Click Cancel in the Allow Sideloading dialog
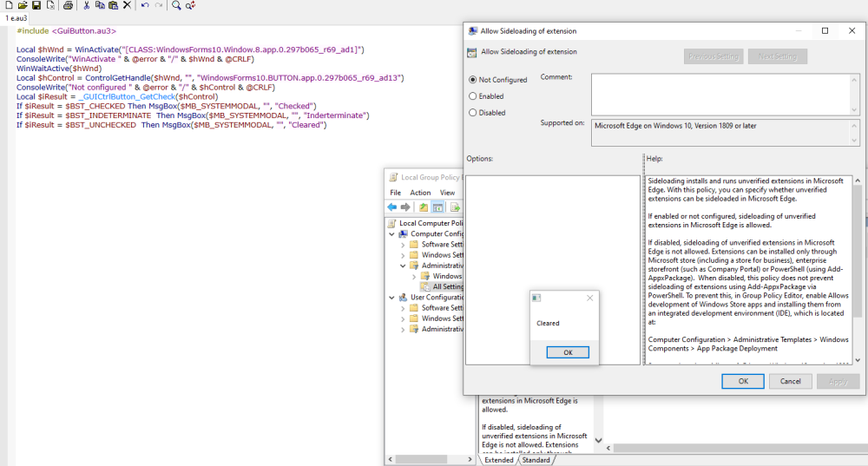Image resolution: width=868 pixels, height=466 pixels. pyautogui.click(x=790, y=381)
